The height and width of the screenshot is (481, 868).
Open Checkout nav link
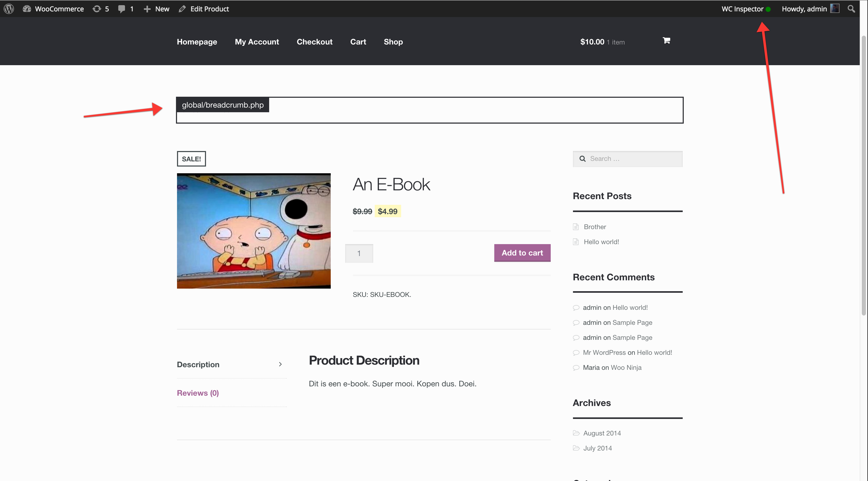[314, 42]
